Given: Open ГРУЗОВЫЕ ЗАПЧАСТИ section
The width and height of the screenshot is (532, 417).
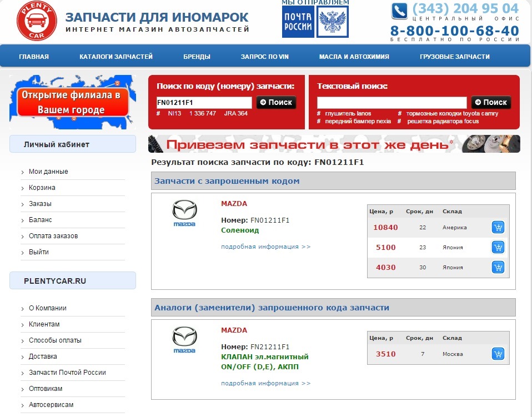Looking at the screenshot, I should point(455,57).
